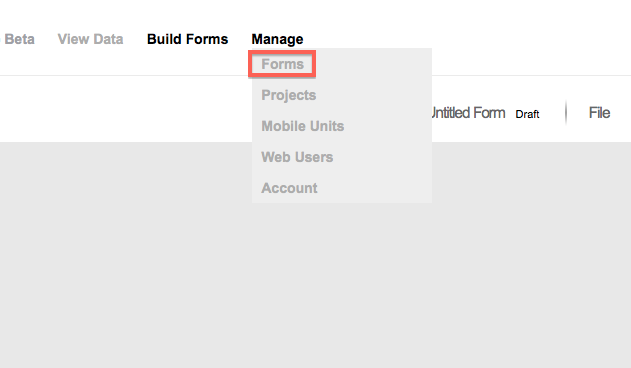Choose Projects from the Manage dropdown
Viewport: 631px width, 368px height.
tap(289, 95)
